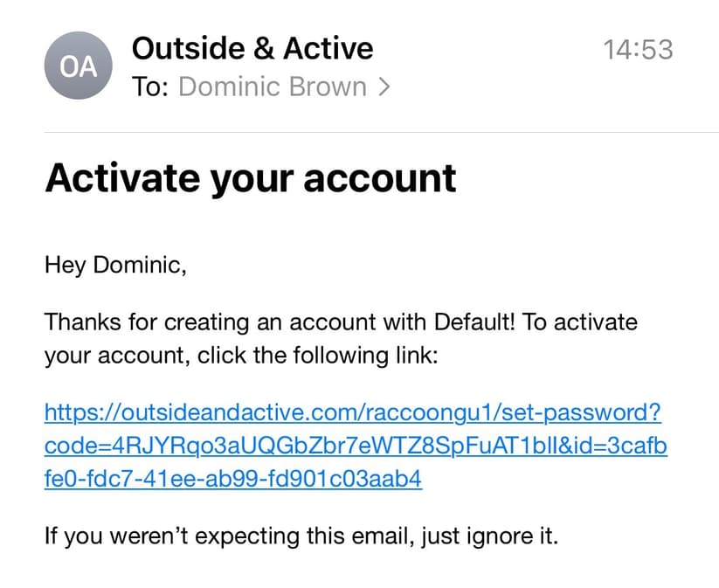
Task: Click the text Thanks for creating an account
Action: pos(211,322)
